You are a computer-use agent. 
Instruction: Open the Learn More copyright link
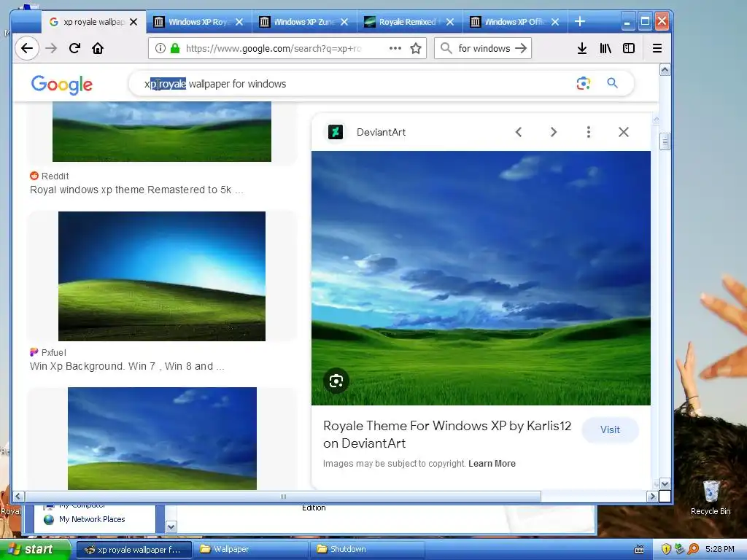(x=492, y=464)
